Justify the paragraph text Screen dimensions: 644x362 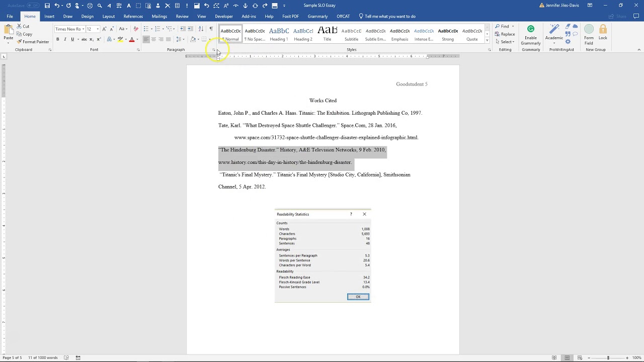169,39
